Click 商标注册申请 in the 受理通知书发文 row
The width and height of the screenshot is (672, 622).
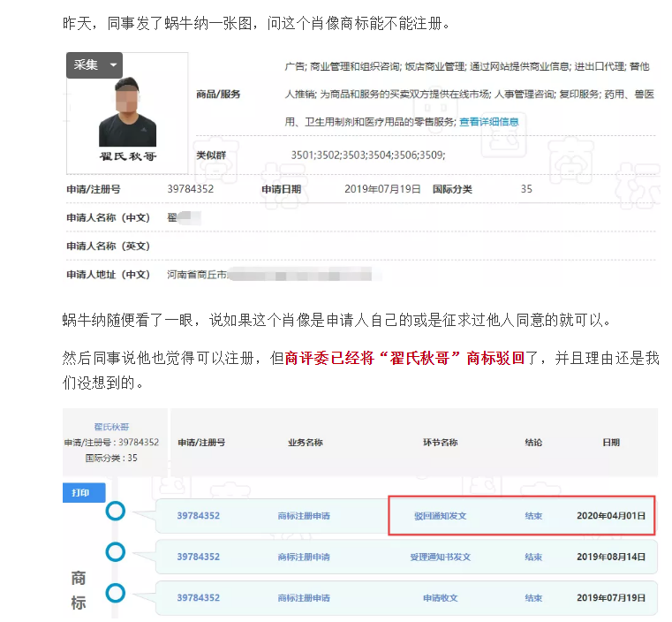304,557
